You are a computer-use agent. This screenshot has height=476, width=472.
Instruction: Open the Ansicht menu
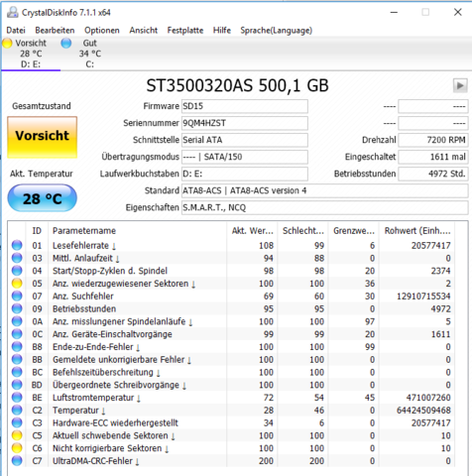(x=143, y=30)
